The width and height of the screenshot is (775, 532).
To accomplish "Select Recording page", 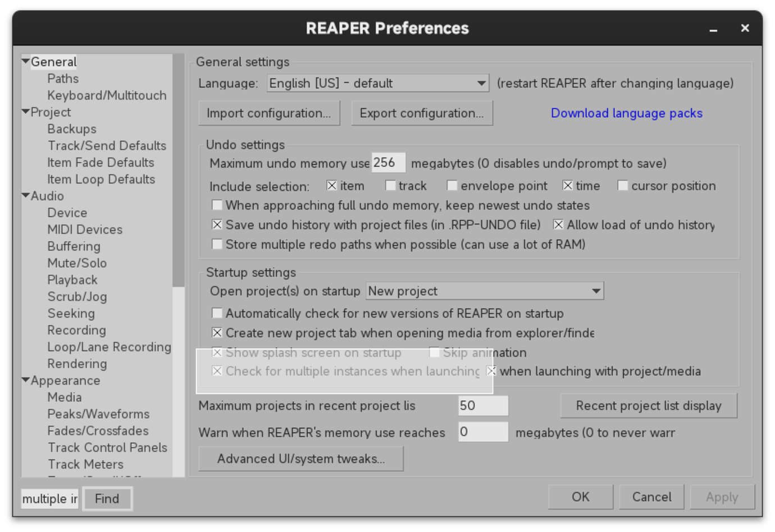I will 76,331.
